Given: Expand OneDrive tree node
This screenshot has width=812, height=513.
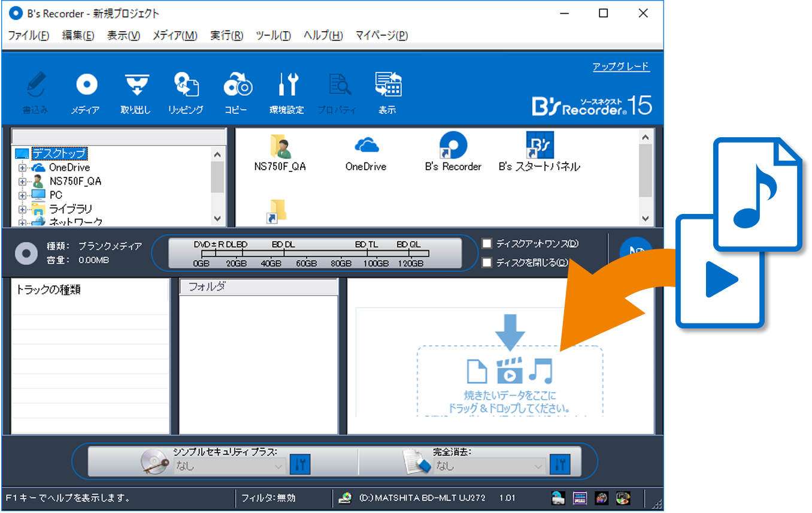Looking at the screenshot, I should pos(23,168).
